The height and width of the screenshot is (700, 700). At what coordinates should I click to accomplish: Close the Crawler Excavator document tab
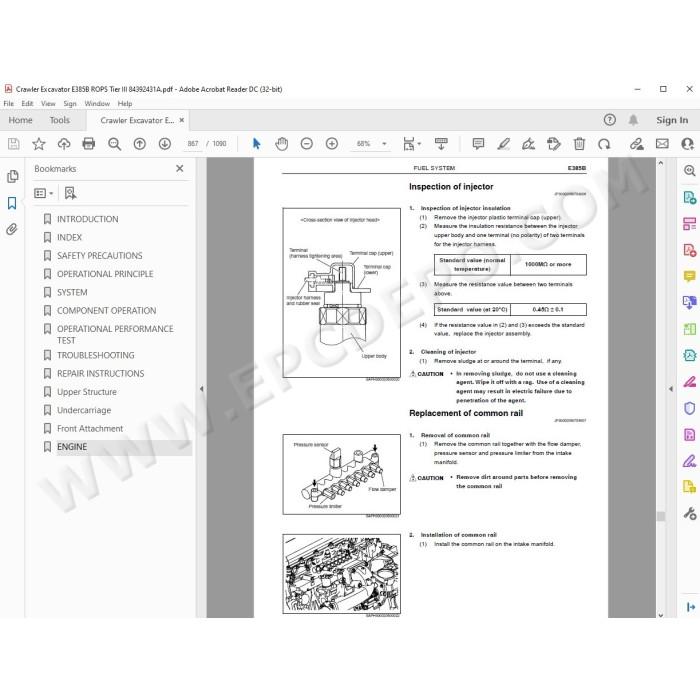pyautogui.click(x=182, y=120)
